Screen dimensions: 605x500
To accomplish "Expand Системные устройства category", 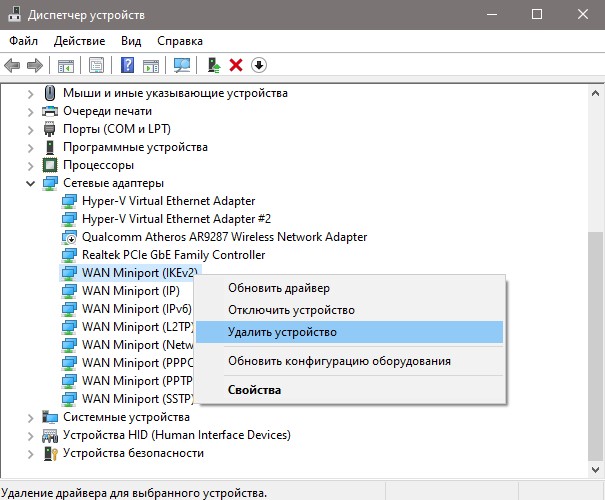I will (30, 418).
